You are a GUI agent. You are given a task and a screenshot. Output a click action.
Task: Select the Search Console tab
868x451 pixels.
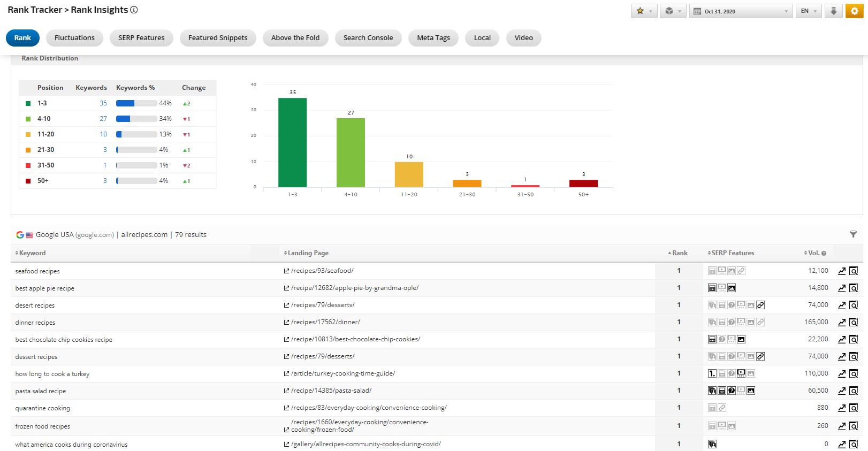pyautogui.click(x=368, y=38)
